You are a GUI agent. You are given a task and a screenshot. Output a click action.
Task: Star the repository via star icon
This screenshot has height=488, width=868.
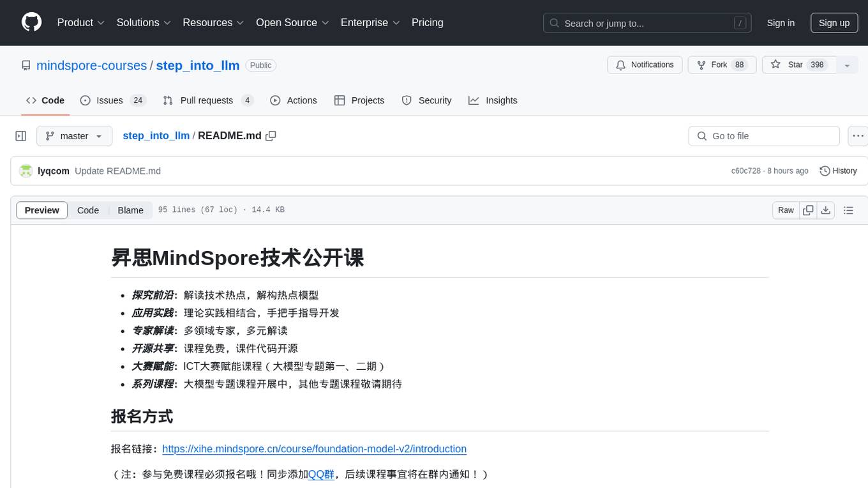click(775, 65)
